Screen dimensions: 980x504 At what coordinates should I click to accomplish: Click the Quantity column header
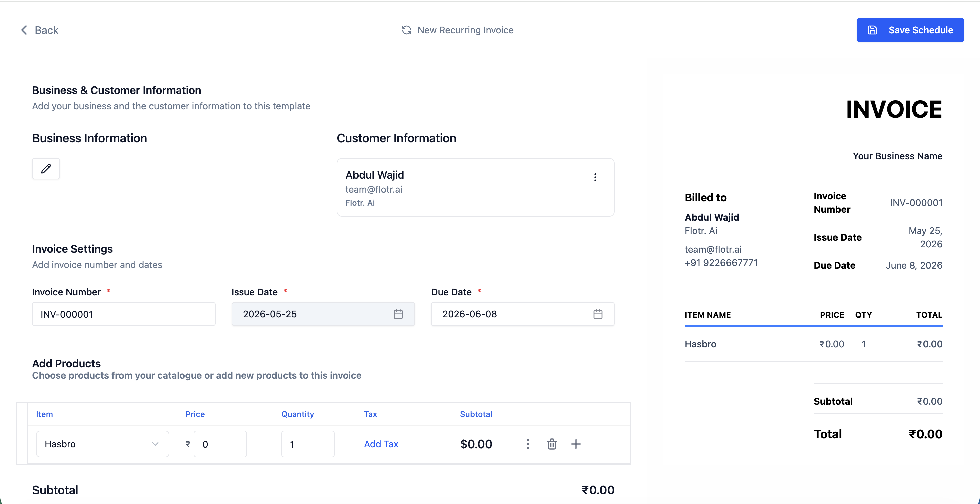tap(297, 414)
